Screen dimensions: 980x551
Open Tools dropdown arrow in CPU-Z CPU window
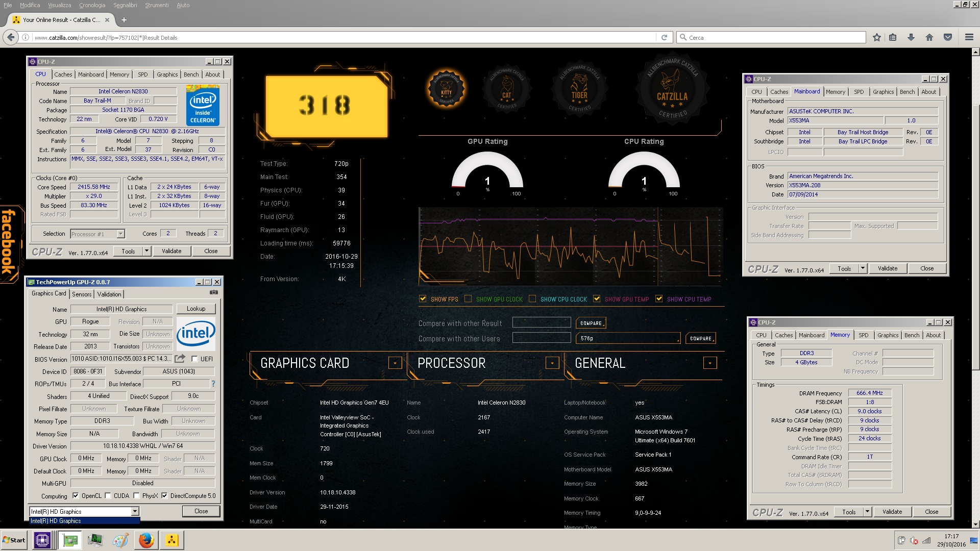click(x=147, y=251)
